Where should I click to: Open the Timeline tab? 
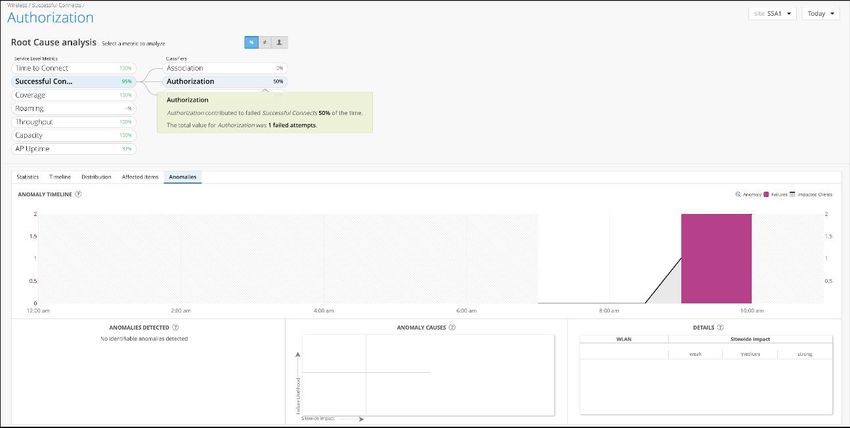pyautogui.click(x=60, y=177)
